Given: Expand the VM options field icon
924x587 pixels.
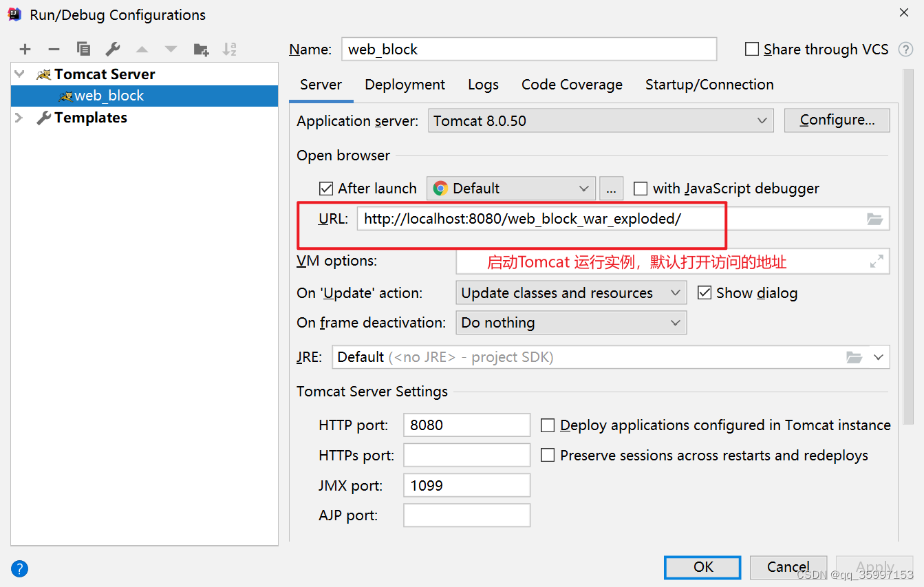Looking at the screenshot, I should pyautogui.click(x=877, y=262).
